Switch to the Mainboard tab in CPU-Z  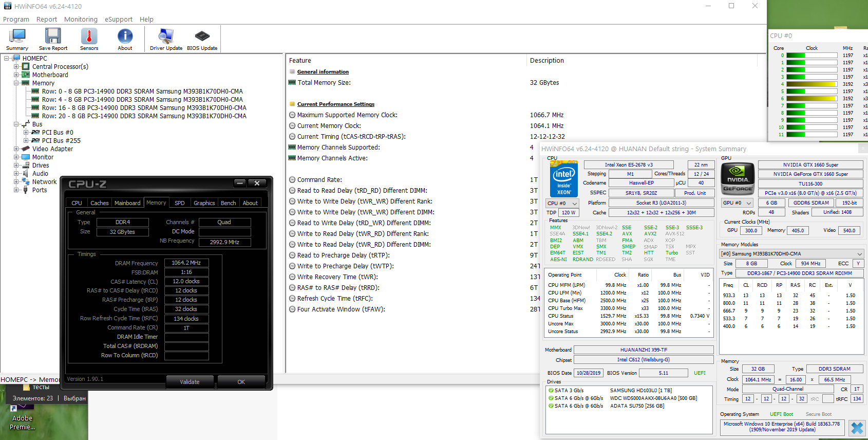pos(127,203)
